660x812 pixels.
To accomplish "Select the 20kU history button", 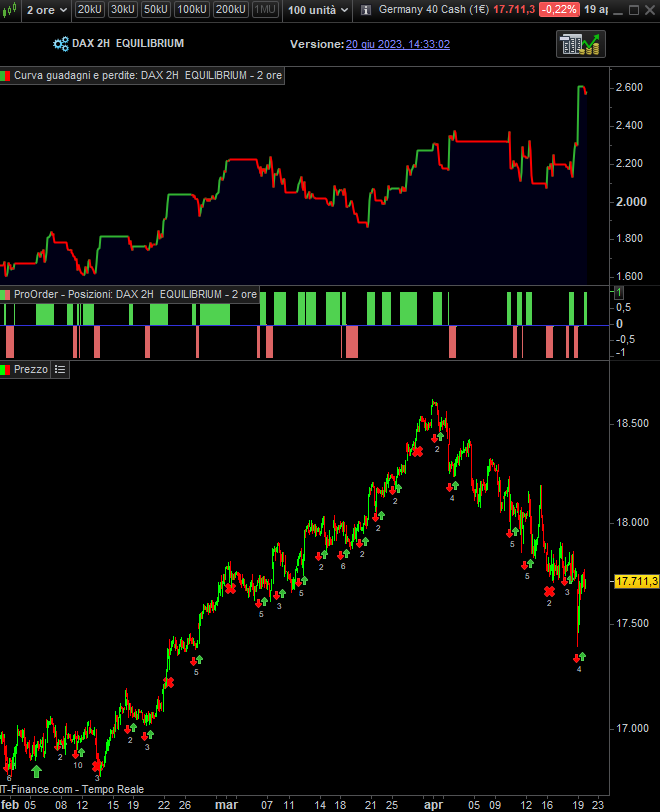I will click(90, 9).
